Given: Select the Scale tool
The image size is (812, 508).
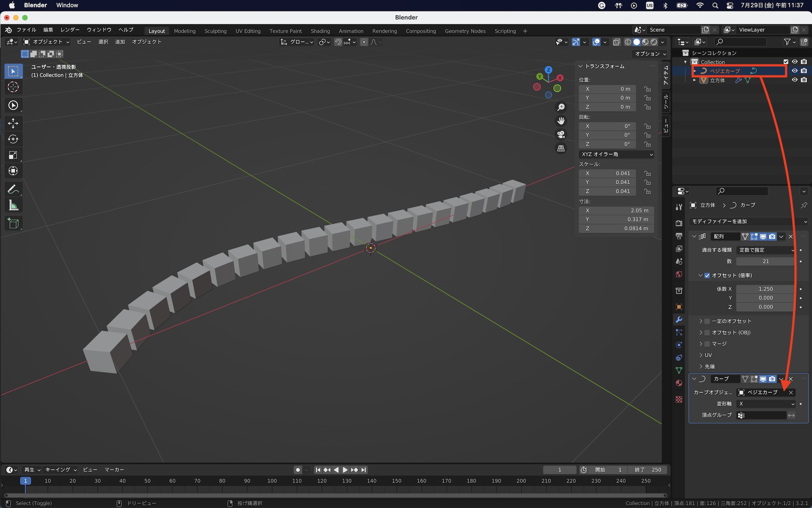Looking at the screenshot, I should (x=13, y=155).
